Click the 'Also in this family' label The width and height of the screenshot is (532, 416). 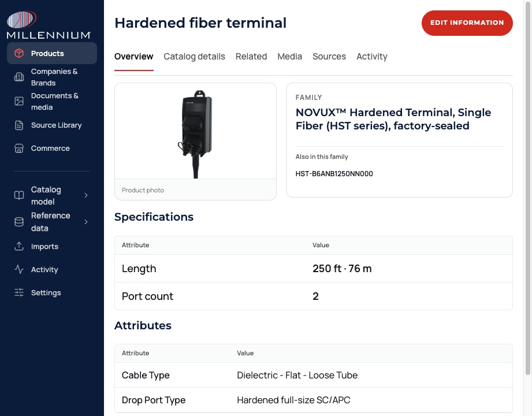322,157
